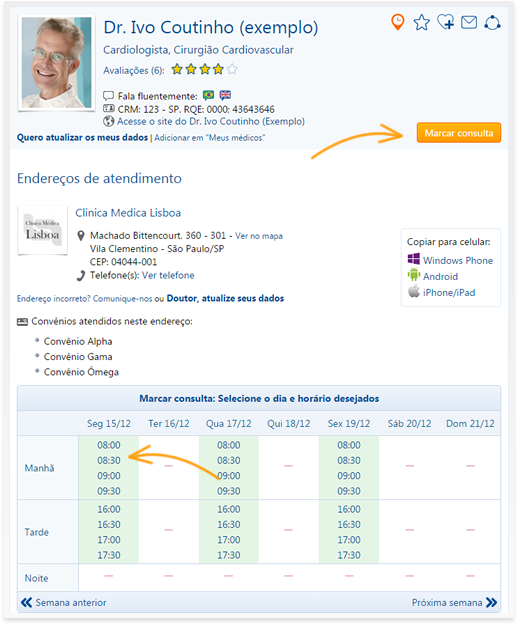This screenshot has width=518, height=625.
Task: Click the Apple iPhone/iPad icon
Action: (414, 291)
